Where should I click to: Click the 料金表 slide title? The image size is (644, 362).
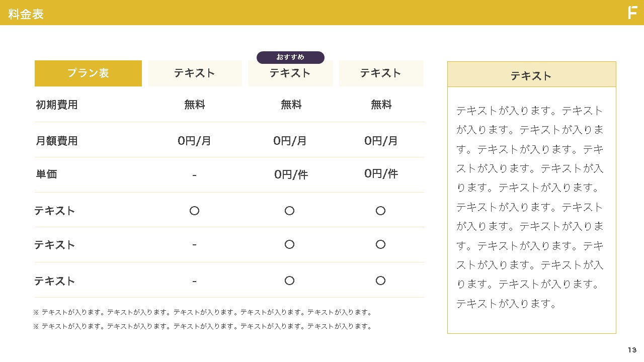click(x=26, y=14)
